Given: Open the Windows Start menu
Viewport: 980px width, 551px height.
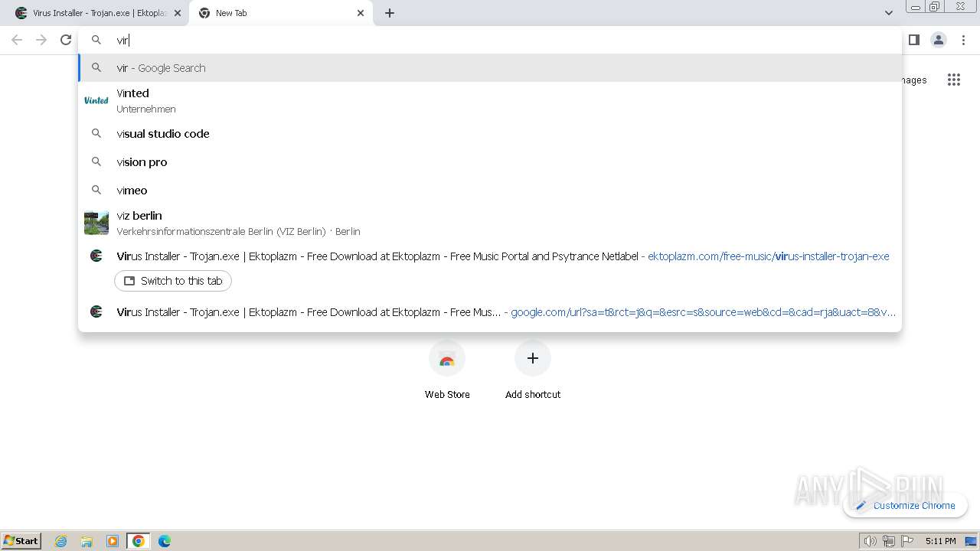Looking at the screenshot, I should pyautogui.click(x=21, y=540).
